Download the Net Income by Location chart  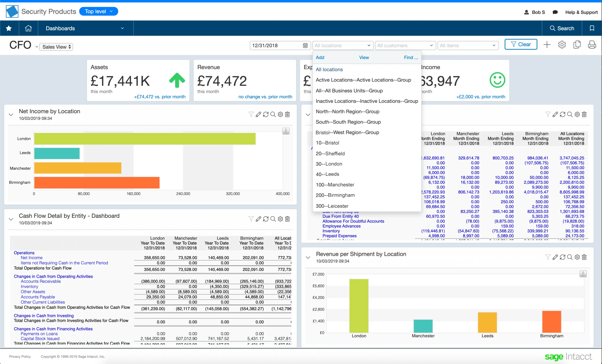[286, 131]
